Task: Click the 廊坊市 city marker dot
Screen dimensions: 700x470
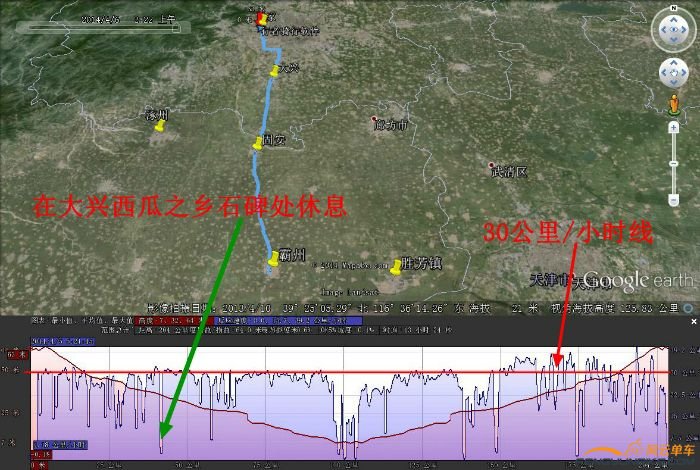Action: [374, 117]
